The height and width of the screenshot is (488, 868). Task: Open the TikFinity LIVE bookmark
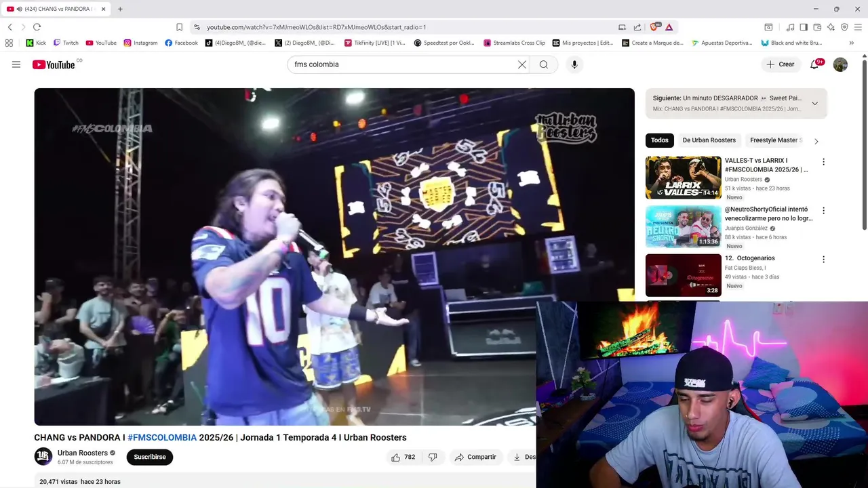(x=374, y=43)
